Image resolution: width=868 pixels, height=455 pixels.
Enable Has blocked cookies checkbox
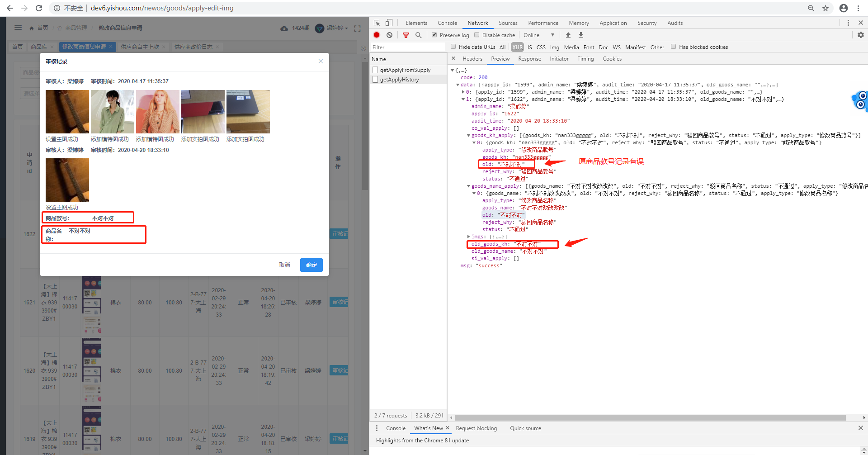673,47
